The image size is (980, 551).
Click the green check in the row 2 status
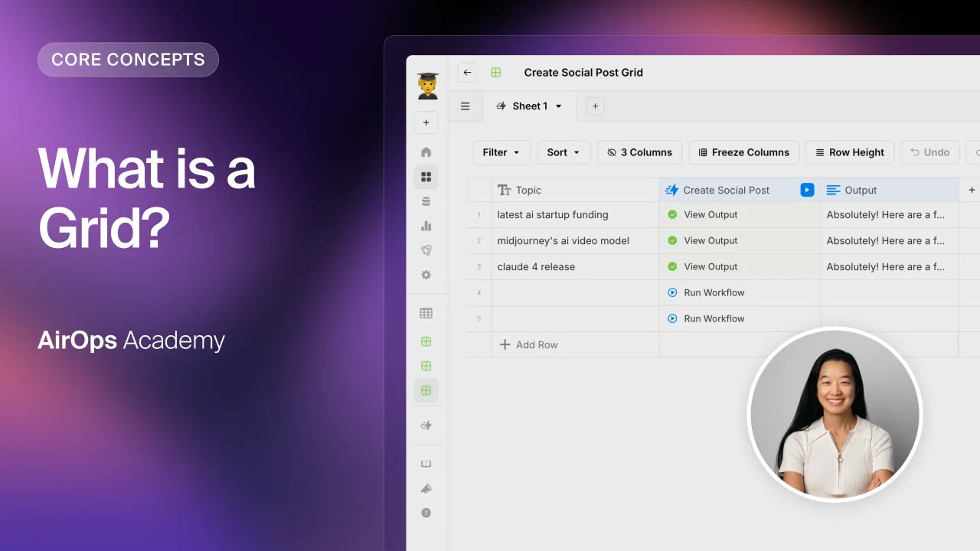pyautogui.click(x=672, y=241)
